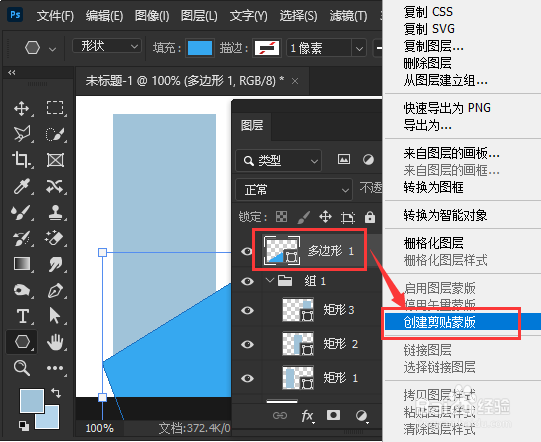This screenshot has width=541, height=442.
Task: Select the Brush tool
Action: (x=22, y=213)
